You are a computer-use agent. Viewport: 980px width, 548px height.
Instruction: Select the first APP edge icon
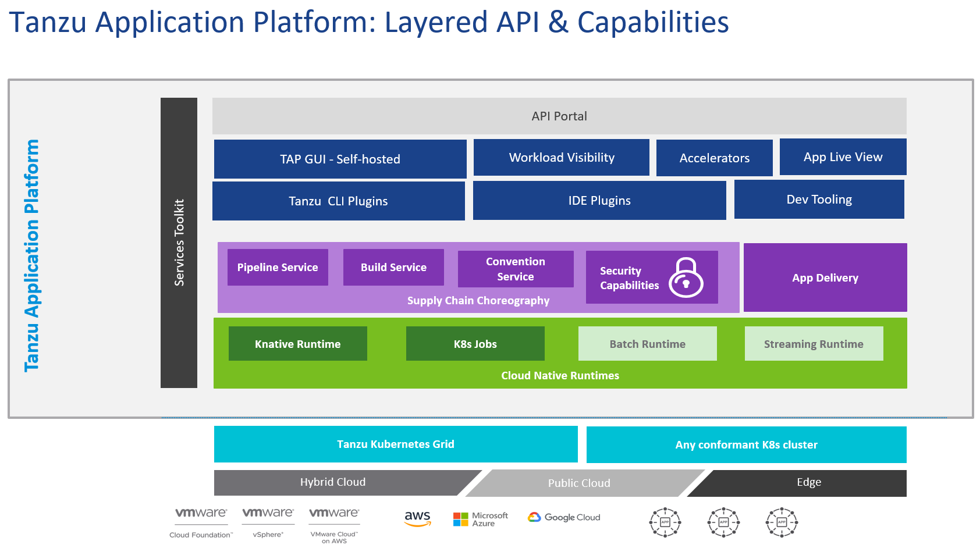click(664, 521)
